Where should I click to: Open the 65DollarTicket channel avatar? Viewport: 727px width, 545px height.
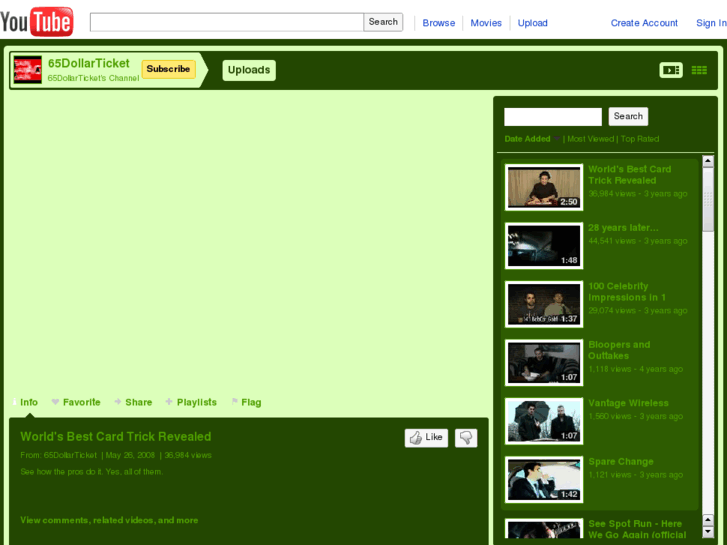coord(27,70)
